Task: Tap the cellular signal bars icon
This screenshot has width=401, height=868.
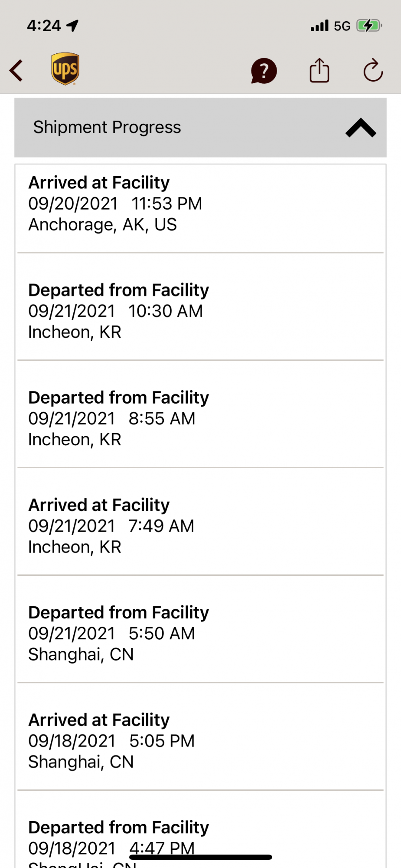Action: pos(319,26)
